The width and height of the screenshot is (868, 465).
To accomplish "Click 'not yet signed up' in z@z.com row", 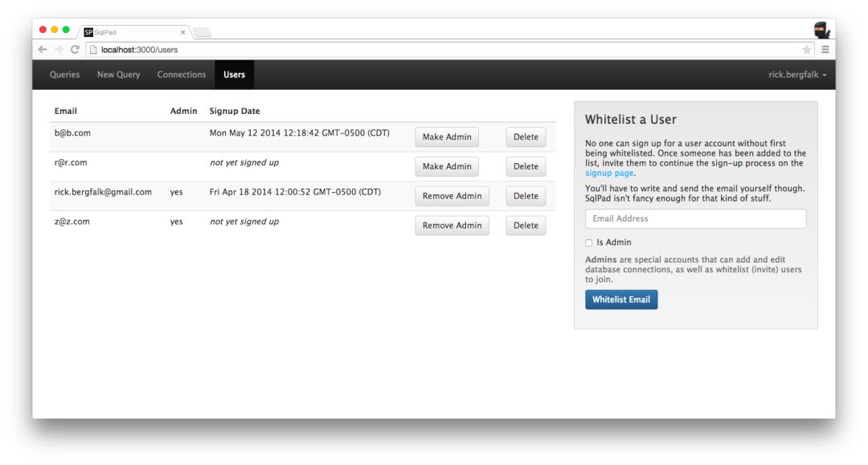I will [x=244, y=222].
